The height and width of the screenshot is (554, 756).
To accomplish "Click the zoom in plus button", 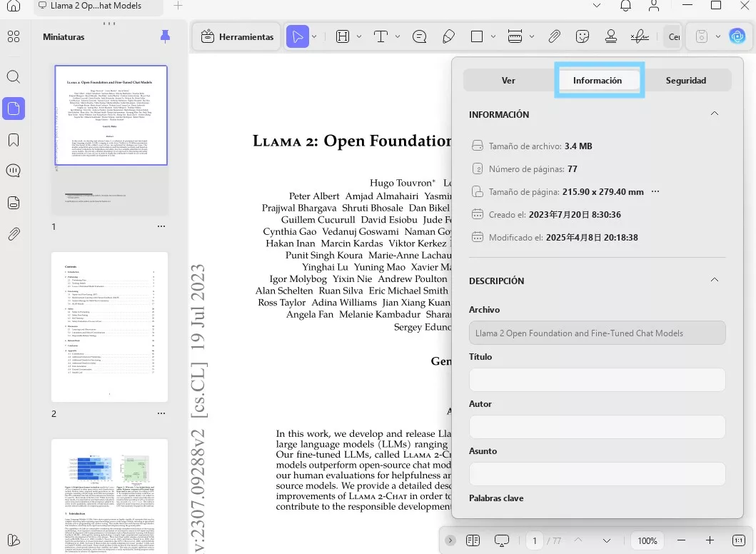I will pyautogui.click(x=710, y=540).
